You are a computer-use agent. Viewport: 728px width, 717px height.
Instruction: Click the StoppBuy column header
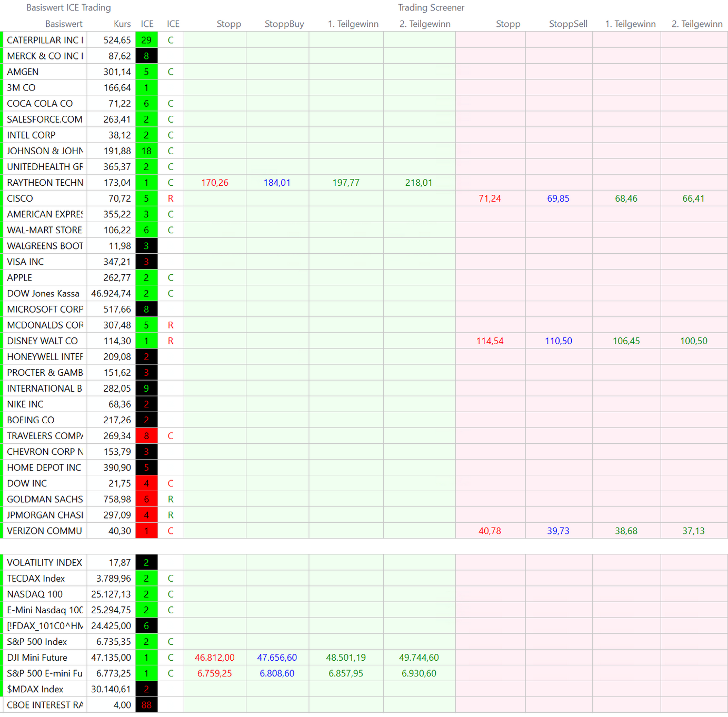tap(284, 24)
